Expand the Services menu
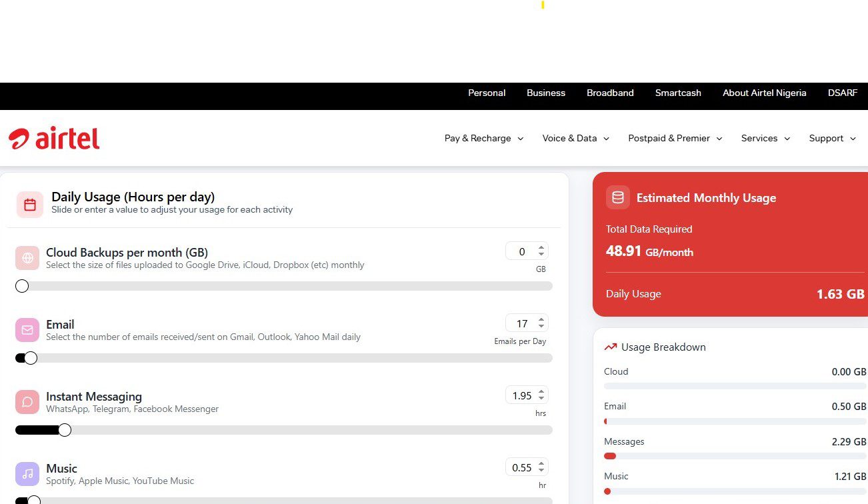The image size is (868, 504). [765, 138]
